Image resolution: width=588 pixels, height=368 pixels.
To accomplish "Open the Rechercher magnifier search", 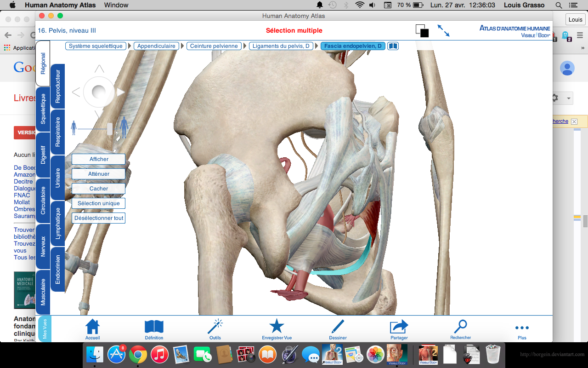I will (460, 327).
